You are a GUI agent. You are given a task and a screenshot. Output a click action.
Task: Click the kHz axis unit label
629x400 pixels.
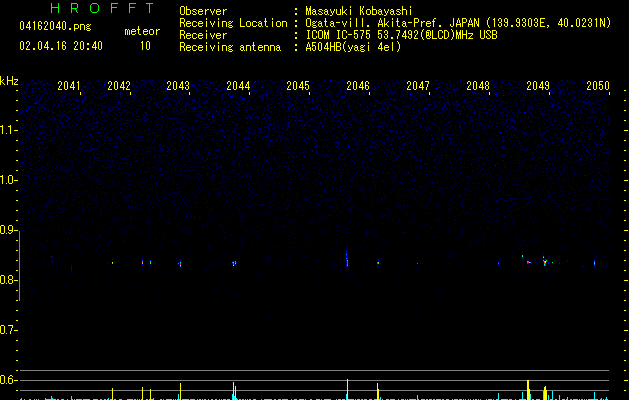tap(9, 81)
